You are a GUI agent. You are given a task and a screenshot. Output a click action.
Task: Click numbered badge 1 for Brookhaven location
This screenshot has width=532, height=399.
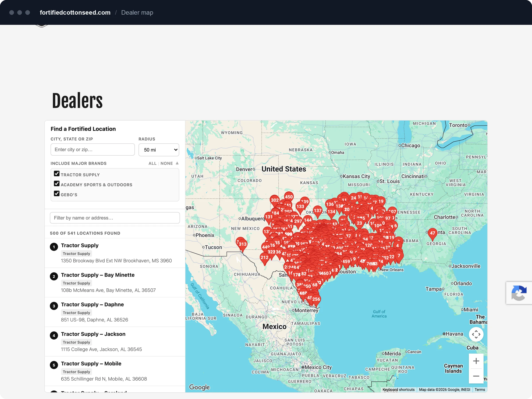[x=54, y=247]
